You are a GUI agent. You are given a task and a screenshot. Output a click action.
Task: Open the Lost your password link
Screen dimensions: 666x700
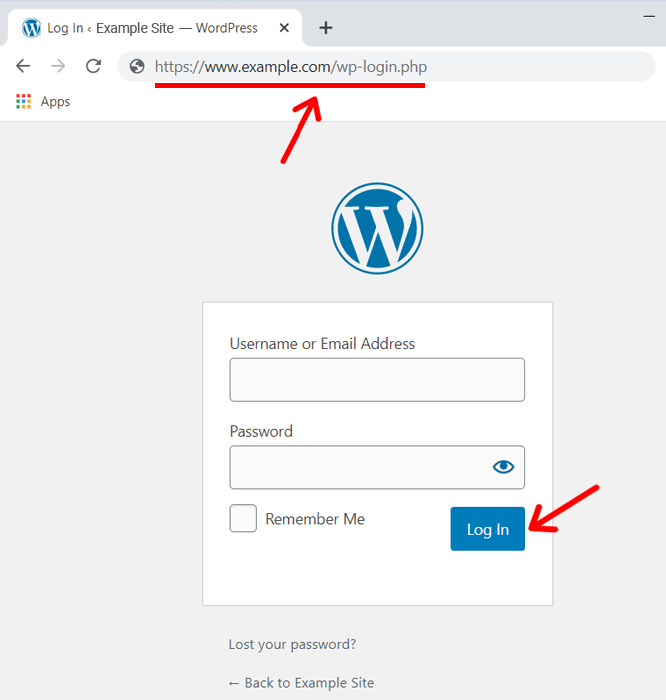pos(292,644)
